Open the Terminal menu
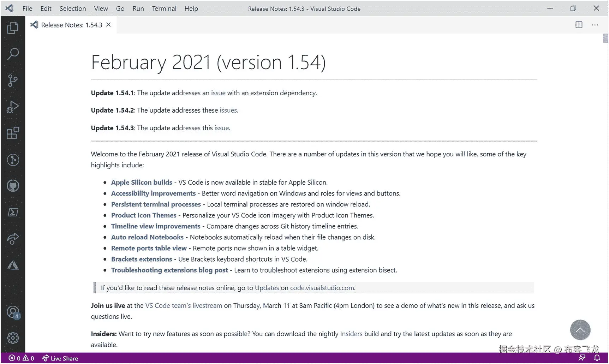Screen dimensions: 609x364 click(x=164, y=8)
